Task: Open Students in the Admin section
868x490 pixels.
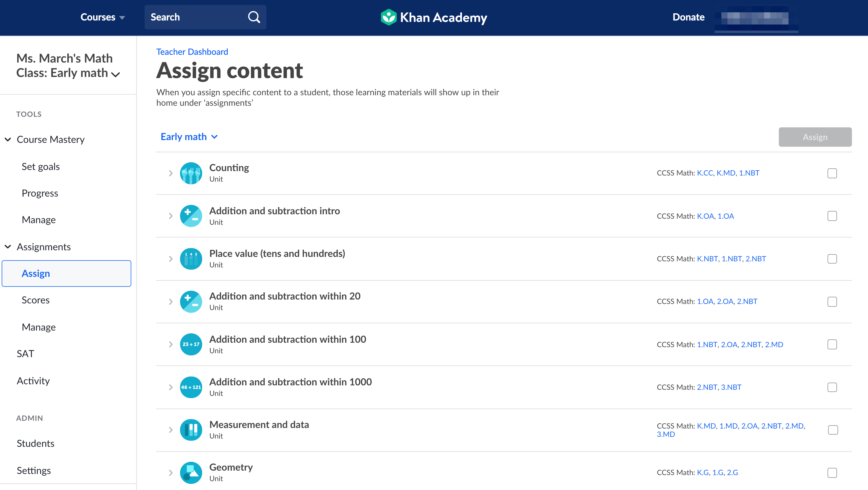Action: coord(35,443)
